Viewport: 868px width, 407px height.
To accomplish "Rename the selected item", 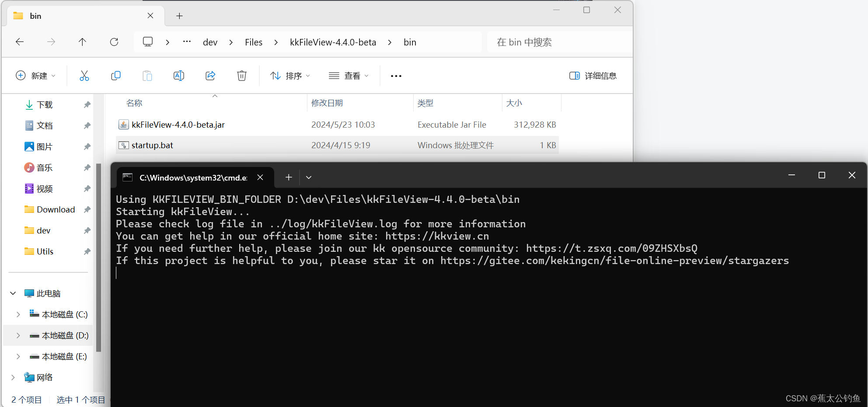I will (179, 75).
